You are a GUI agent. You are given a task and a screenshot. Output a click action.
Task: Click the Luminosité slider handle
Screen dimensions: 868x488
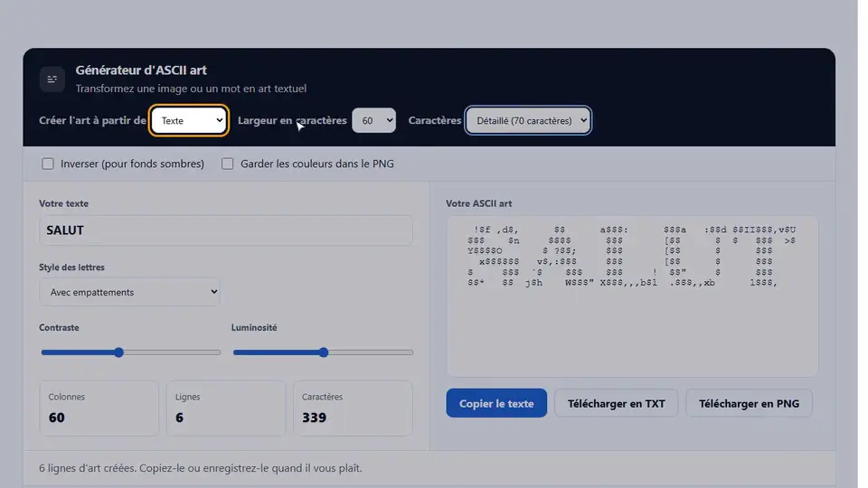pyautogui.click(x=324, y=352)
